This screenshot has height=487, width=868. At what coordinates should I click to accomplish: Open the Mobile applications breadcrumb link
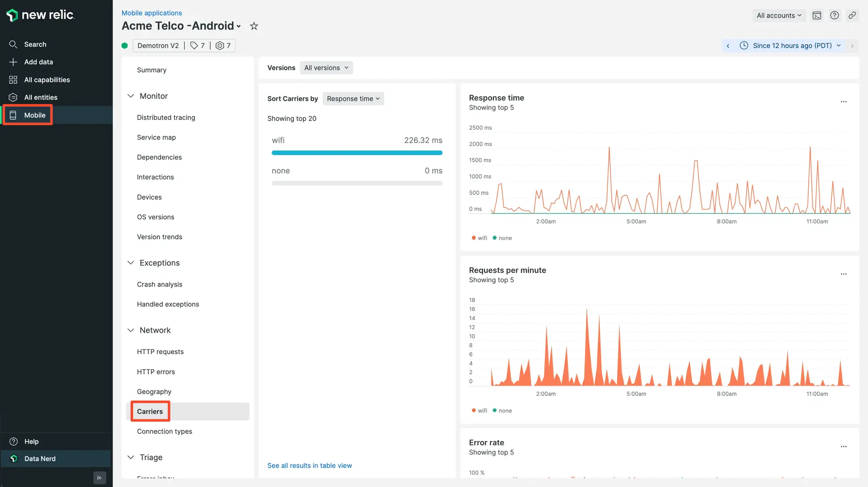coord(151,13)
